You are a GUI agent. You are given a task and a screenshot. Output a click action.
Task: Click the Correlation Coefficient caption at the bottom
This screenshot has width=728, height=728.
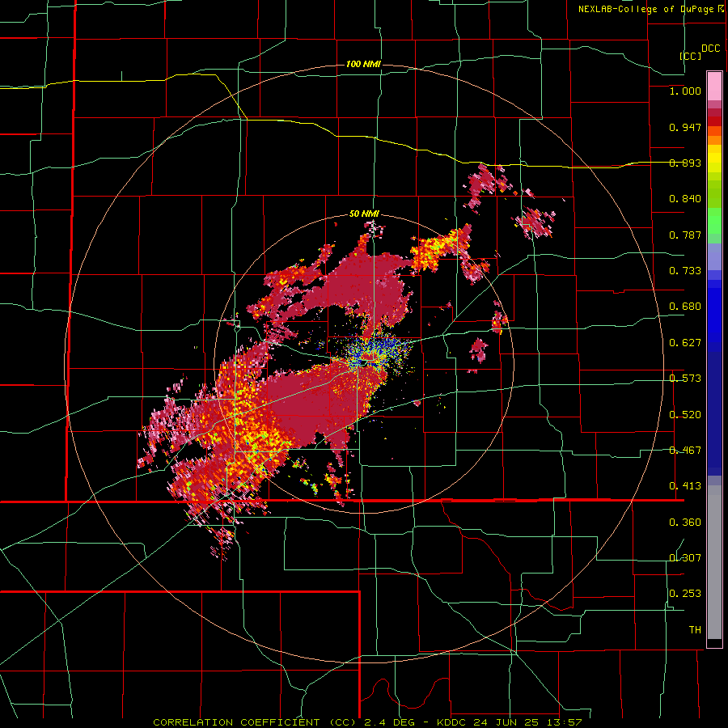(x=367, y=722)
